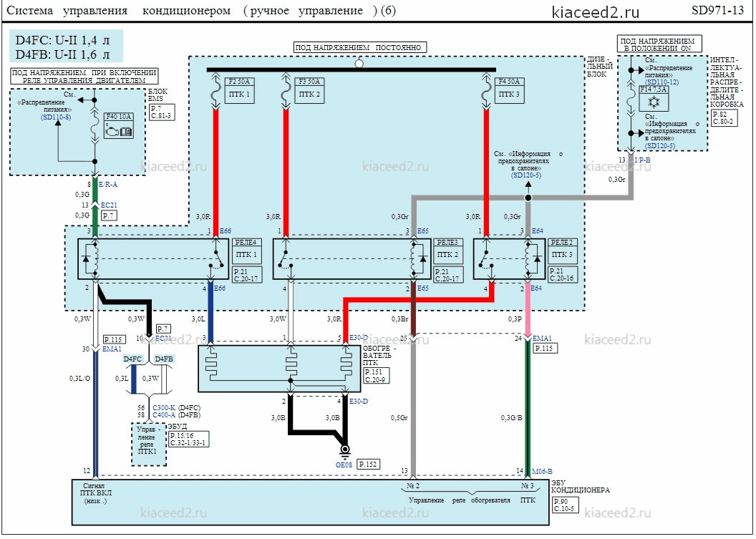This screenshot has height=539, width=756.
Task: Click the 'F4 50A ПТК 3' fuse label
Action: click(509, 89)
